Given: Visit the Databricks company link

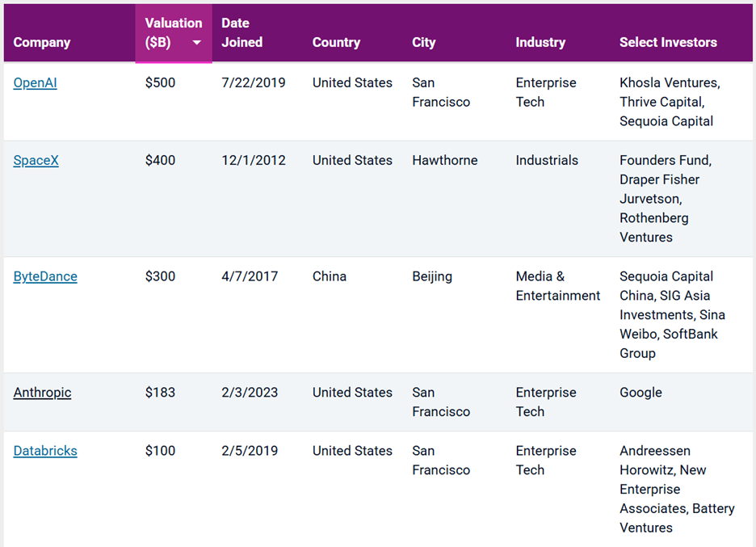Looking at the screenshot, I should (x=45, y=451).
